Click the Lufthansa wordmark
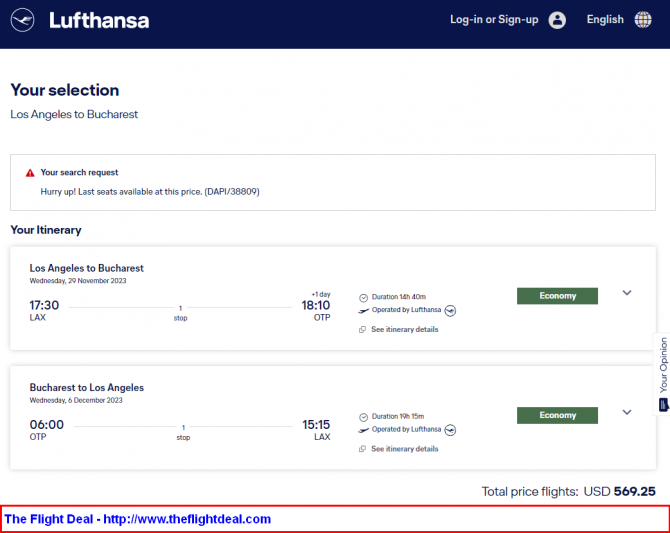The image size is (670, 533). 99,21
